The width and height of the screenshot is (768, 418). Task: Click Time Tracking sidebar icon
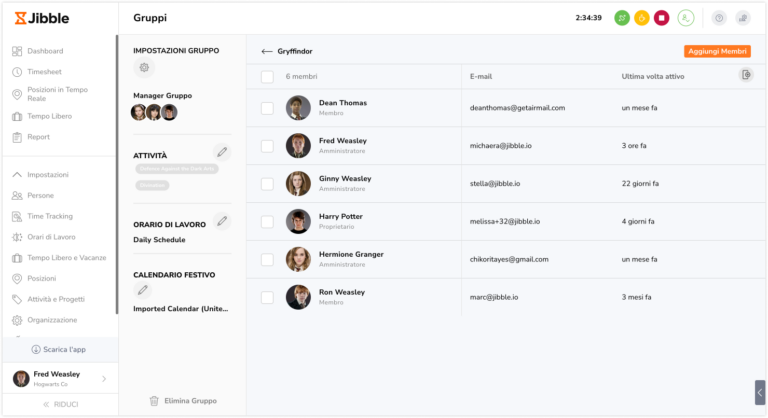point(17,216)
